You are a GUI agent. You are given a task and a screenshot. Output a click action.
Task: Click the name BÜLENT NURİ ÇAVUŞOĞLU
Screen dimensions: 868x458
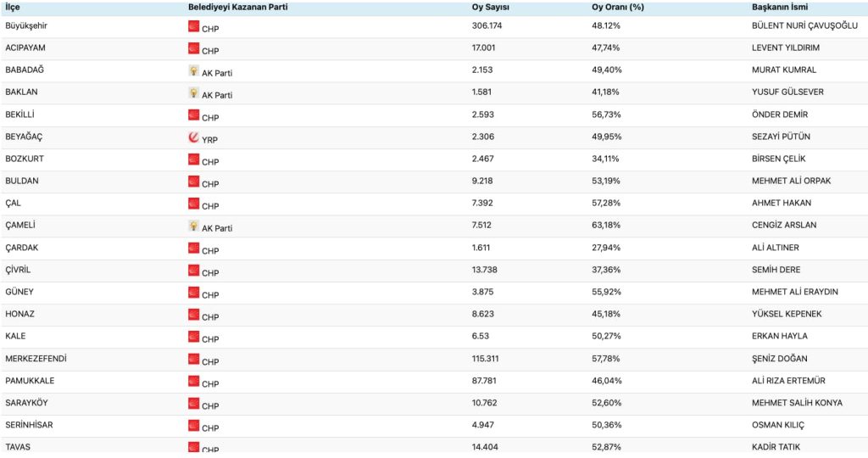click(x=799, y=25)
